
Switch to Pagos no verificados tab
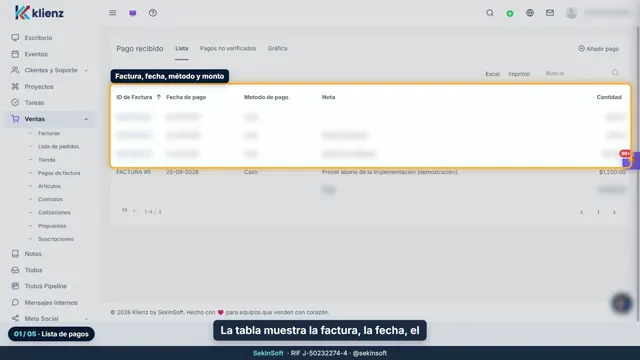coord(228,48)
